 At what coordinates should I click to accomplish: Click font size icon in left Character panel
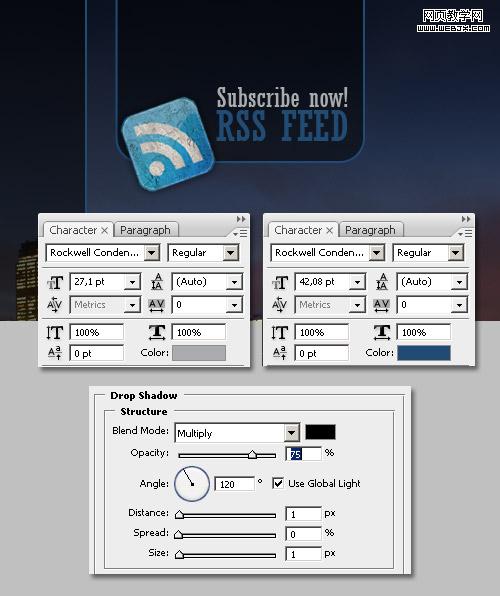pos(55,282)
